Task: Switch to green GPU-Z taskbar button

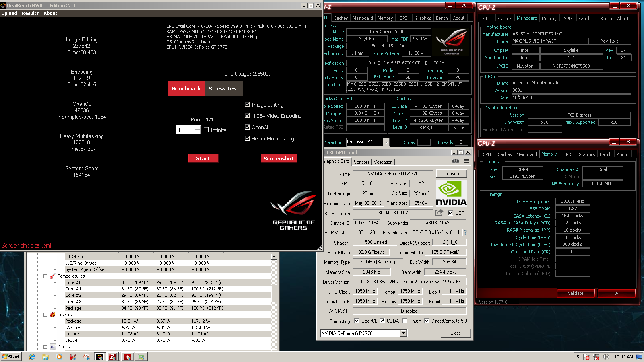Action: (141, 357)
